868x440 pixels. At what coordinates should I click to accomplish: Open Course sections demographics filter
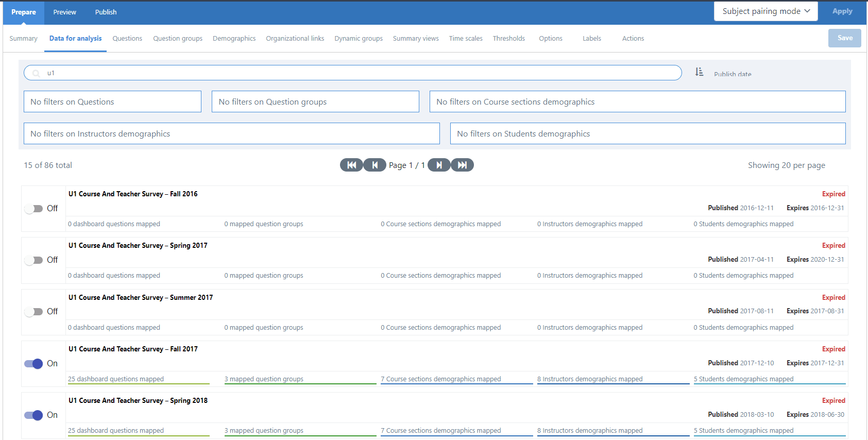point(637,101)
